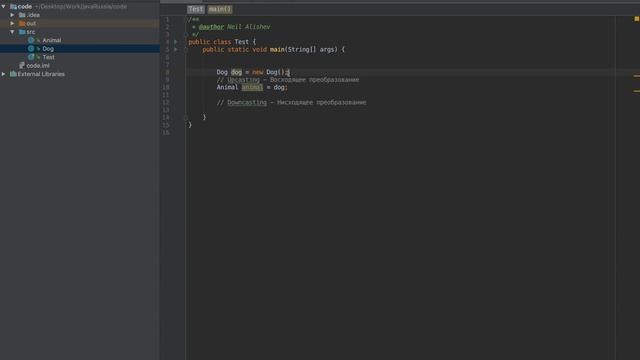Click line number 12 in gutter

pyautogui.click(x=166, y=102)
